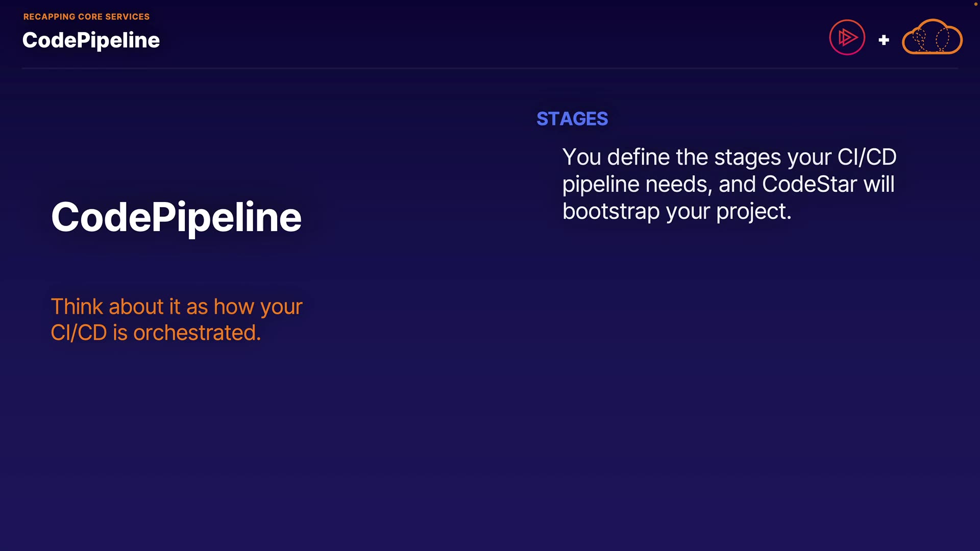The height and width of the screenshot is (551, 980).
Task: Click the Pluralsight play logo icon
Action: coord(847,37)
